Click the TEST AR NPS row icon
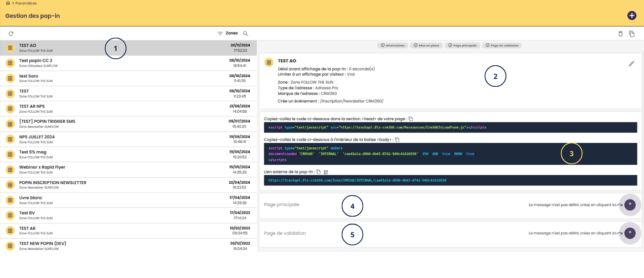The width and height of the screenshot is (644, 278). pos(10,109)
